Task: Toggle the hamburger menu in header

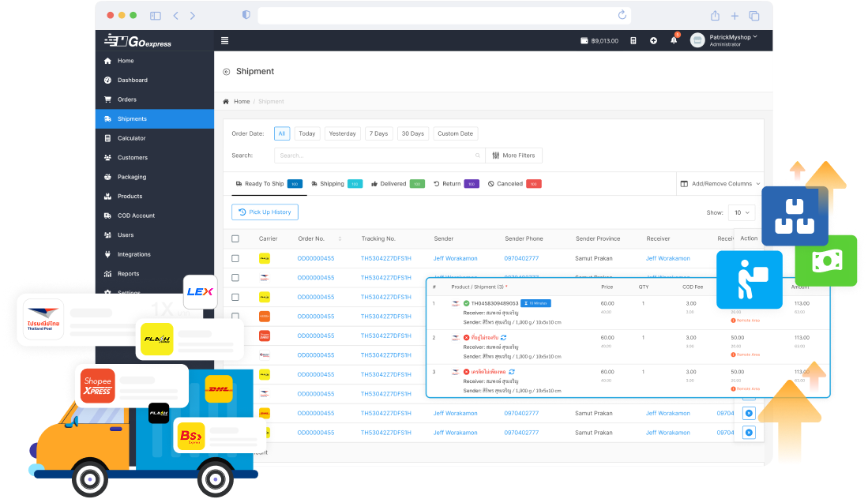Action: point(224,40)
